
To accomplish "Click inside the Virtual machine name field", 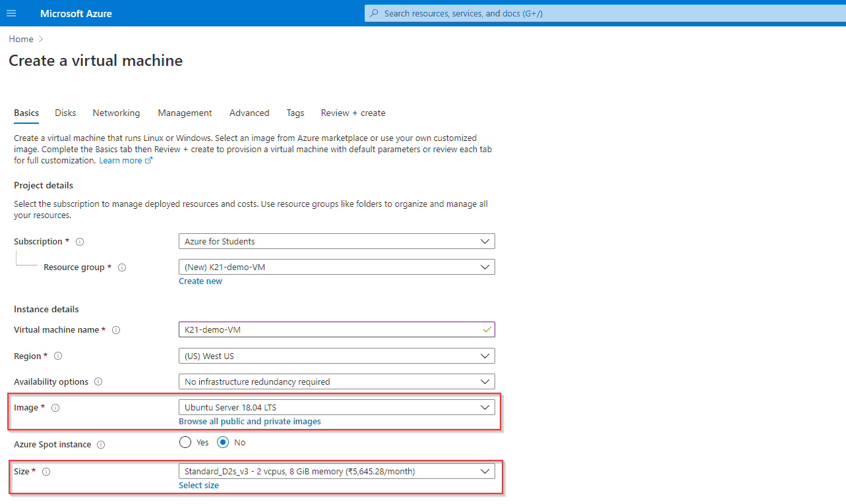I will point(330,329).
